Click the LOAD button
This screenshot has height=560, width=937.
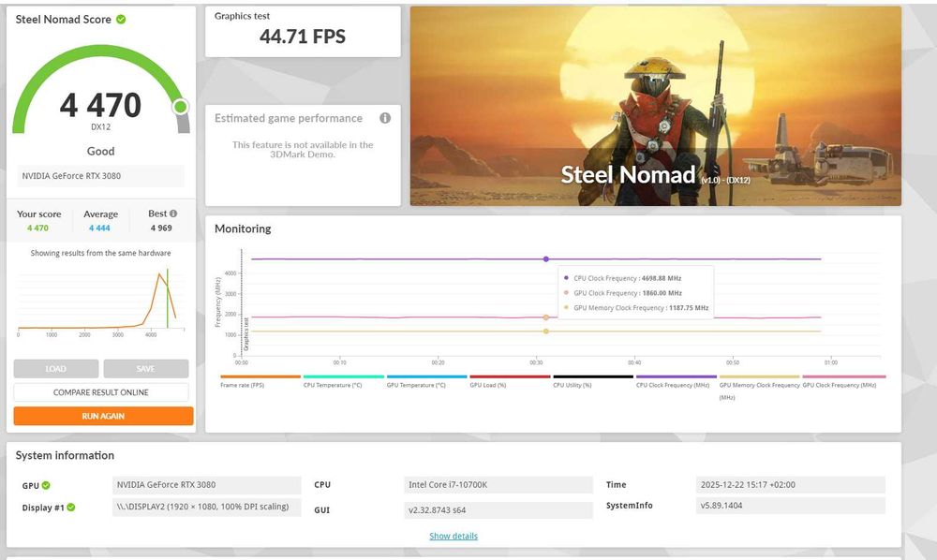(x=56, y=369)
